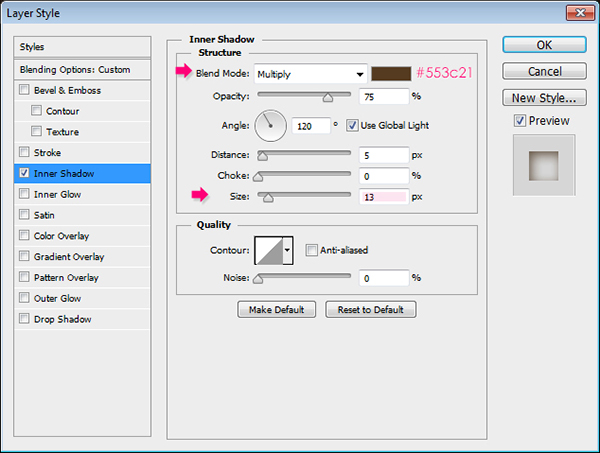Viewport: 600px width, 453px height.
Task: Open the Blend Mode dropdown
Action: click(310, 74)
